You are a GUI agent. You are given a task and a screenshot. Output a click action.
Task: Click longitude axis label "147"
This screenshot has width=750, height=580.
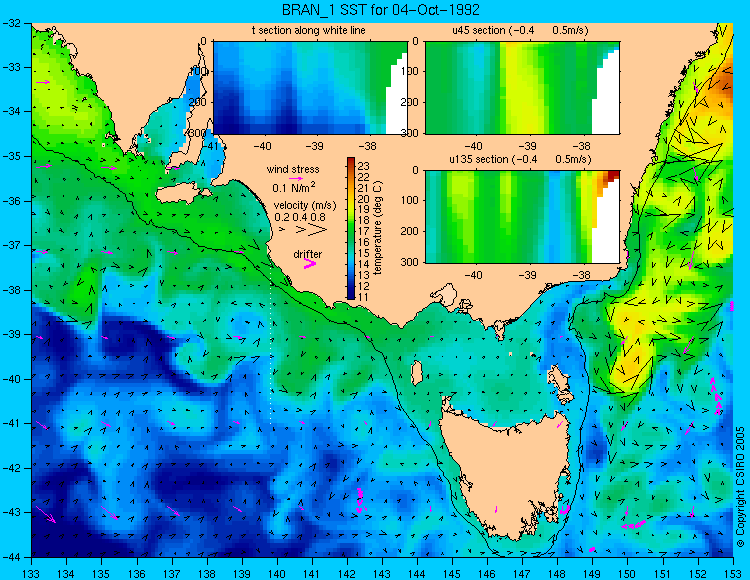(522, 573)
